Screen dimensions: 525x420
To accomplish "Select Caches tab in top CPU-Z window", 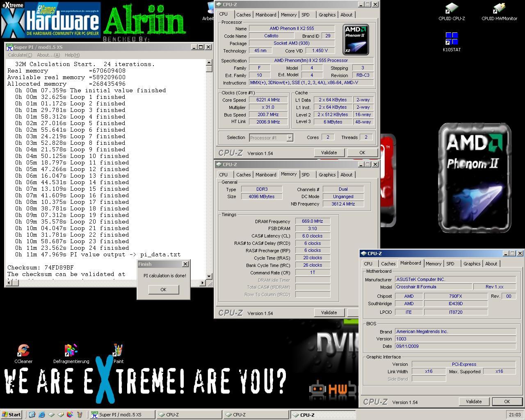I will pyautogui.click(x=243, y=15).
